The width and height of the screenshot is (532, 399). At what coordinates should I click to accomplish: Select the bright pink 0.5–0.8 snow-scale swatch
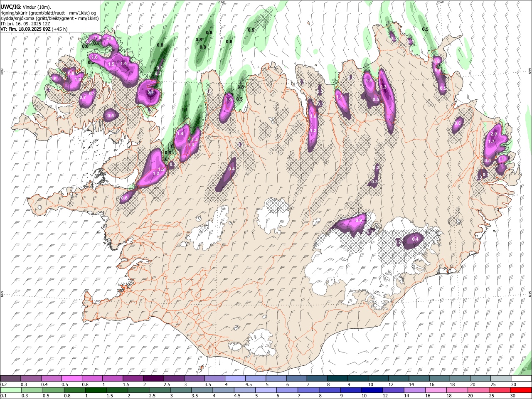72,379
